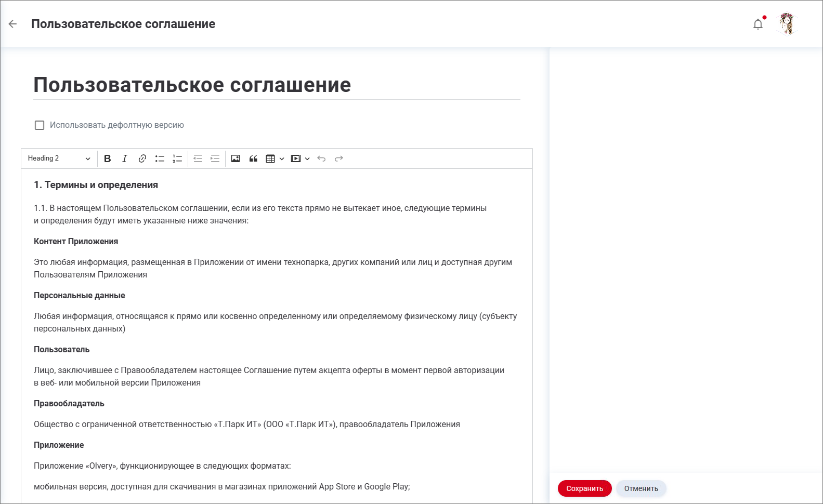This screenshot has width=823, height=504.
Task: Click the undo arrow
Action: [321, 158]
